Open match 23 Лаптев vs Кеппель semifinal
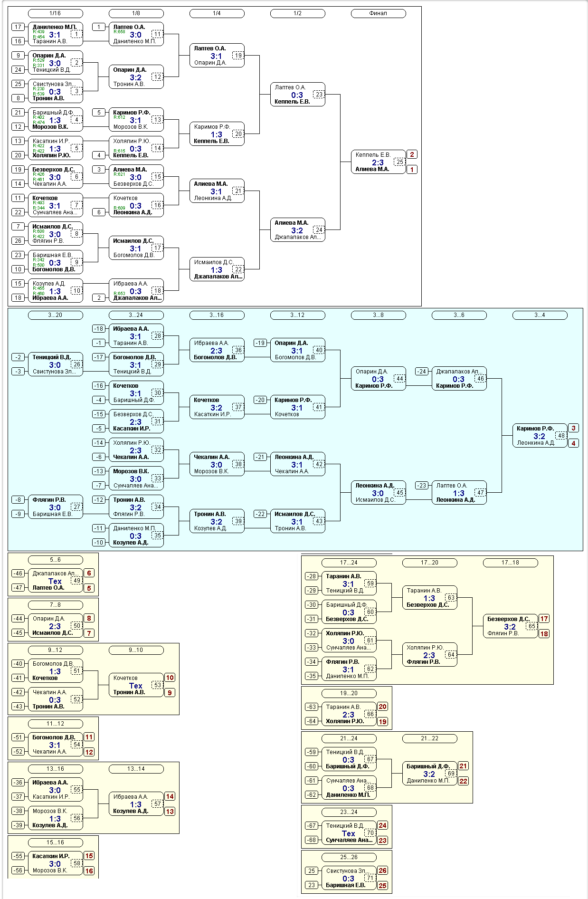 (x=297, y=95)
